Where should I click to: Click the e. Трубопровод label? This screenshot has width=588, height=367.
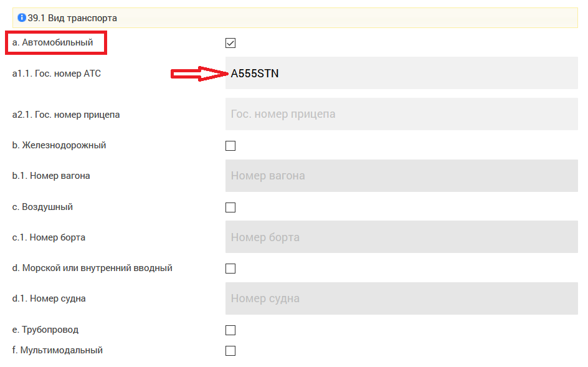point(45,330)
